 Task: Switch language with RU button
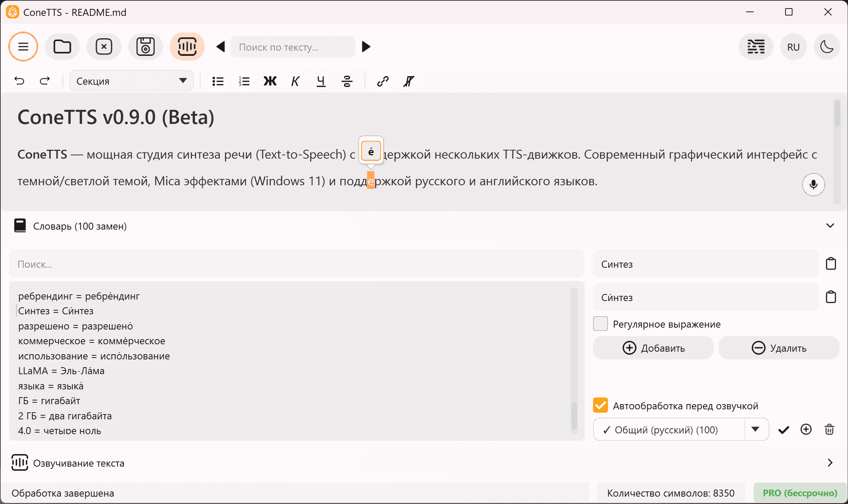click(x=793, y=47)
